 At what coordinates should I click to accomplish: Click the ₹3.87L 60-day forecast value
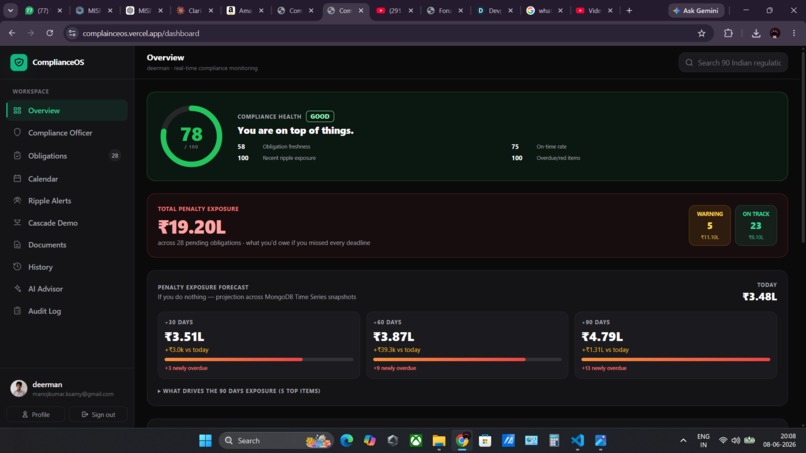pyautogui.click(x=393, y=337)
